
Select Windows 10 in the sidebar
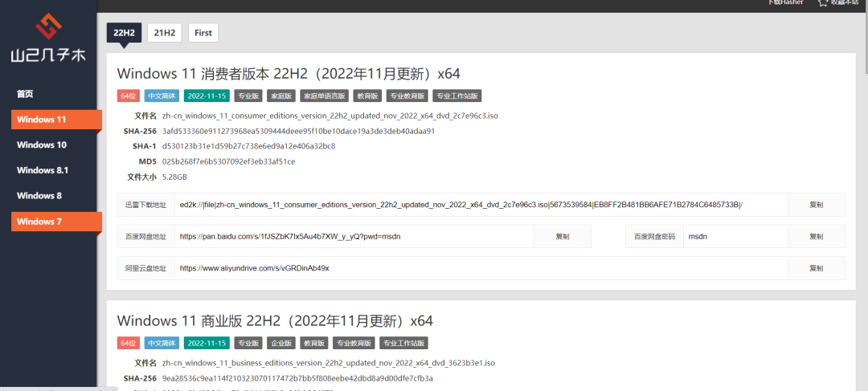pos(42,145)
